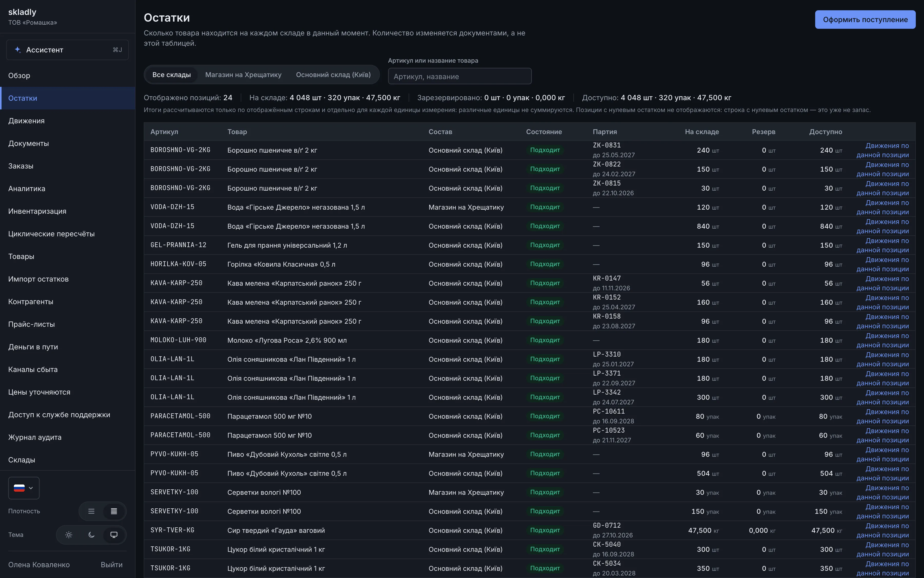This screenshot has width=924, height=578.
Task: Go to Заказы page
Action: pyautogui.click(x=68, y=166)
